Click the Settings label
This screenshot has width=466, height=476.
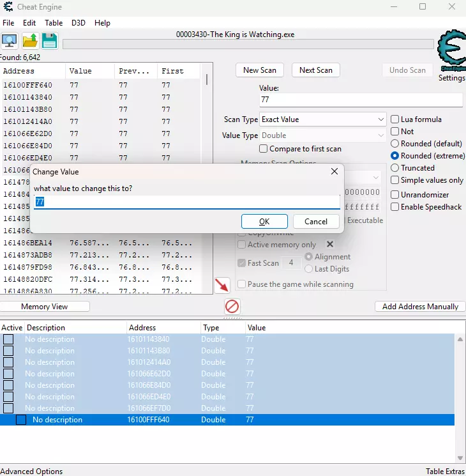[452, 78]
